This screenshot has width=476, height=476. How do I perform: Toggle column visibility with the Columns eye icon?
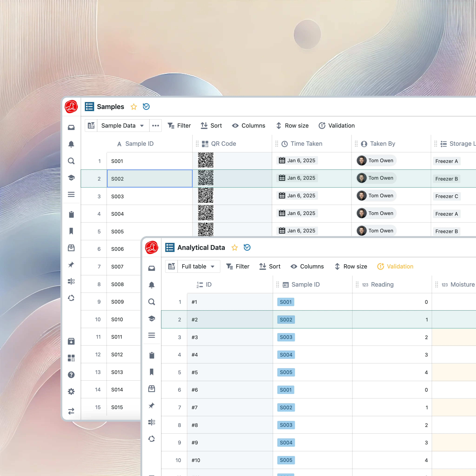pos(248,126)
